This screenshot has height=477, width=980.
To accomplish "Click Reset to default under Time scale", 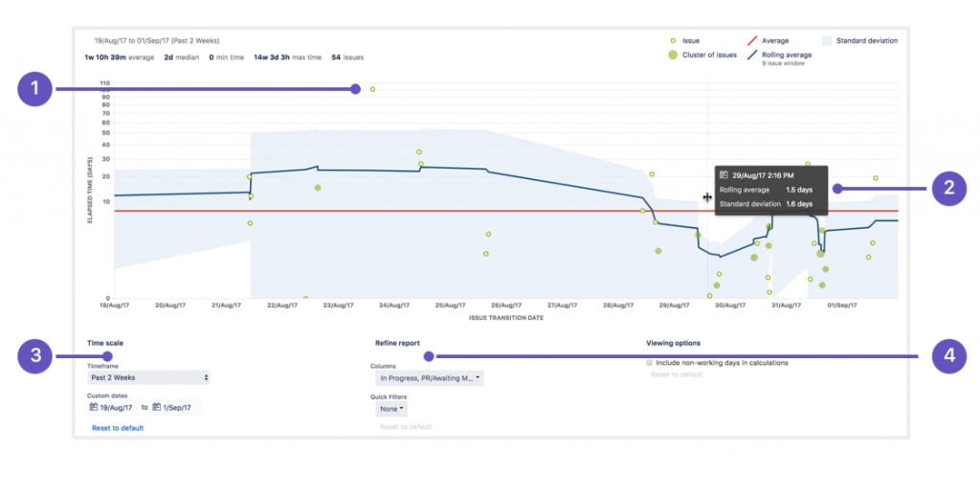I will tap(118, 428).
